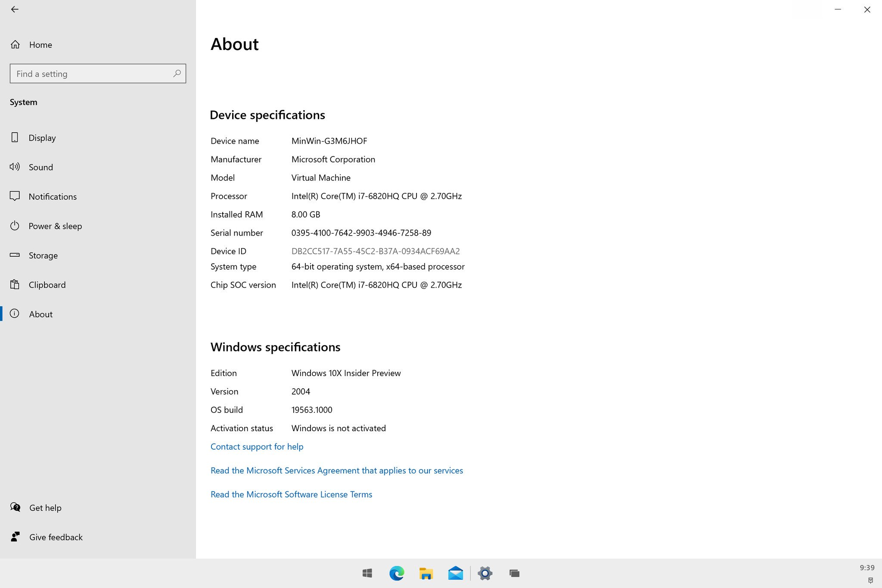
Task: Select the Storage section
Action: pos(43,255)
